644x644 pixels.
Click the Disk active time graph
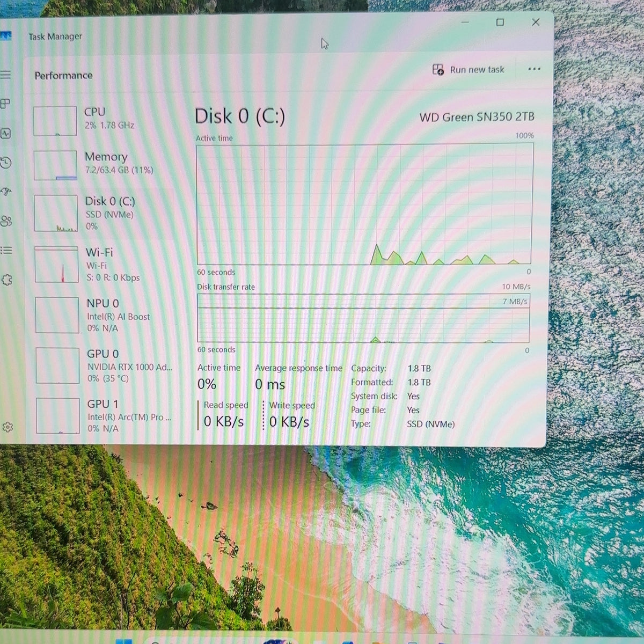point(365,204)
